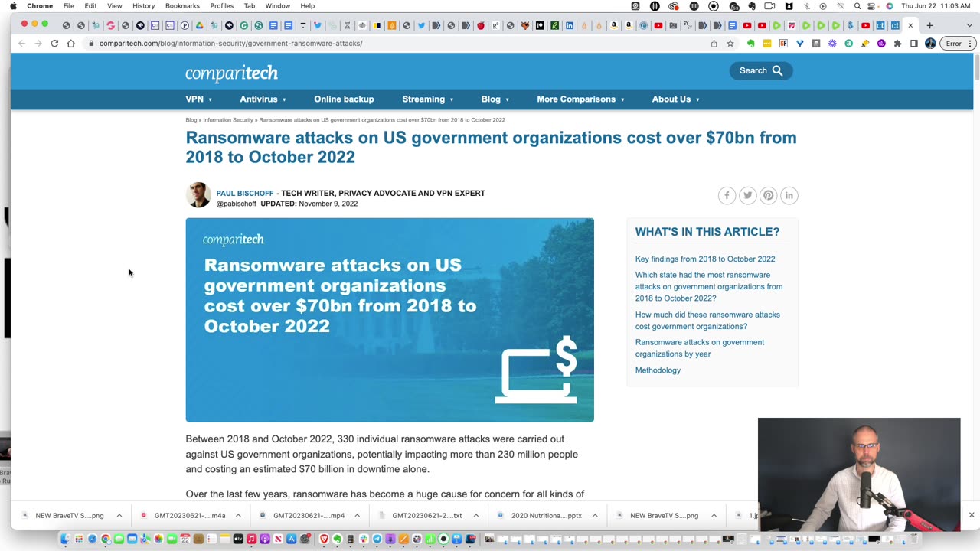Open macOS Control Center icon
Viewport: 980px width, 551px height.
pos(873,6)
